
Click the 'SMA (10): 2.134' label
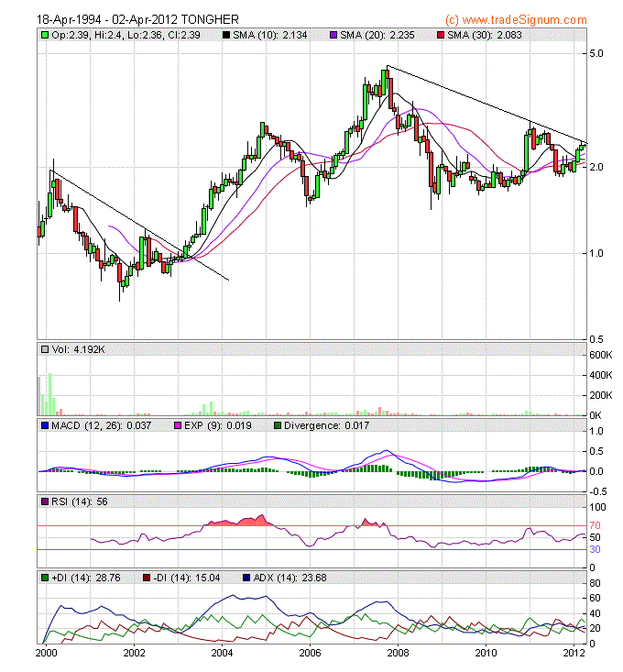point(270,35)
